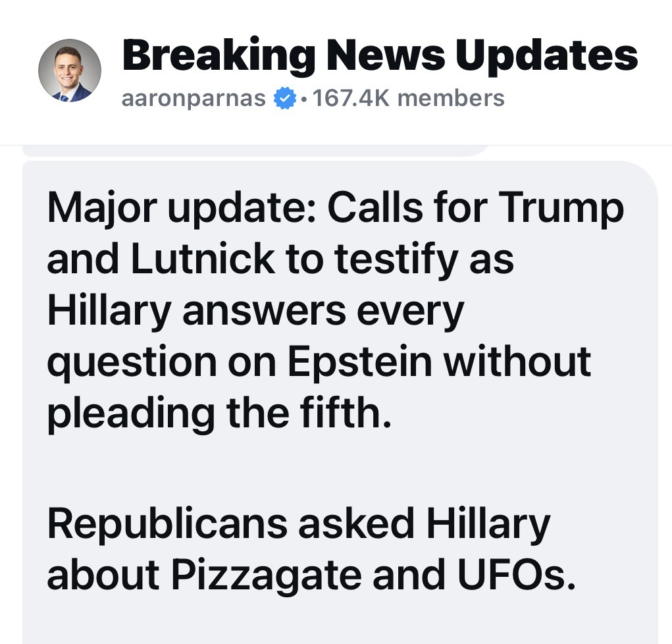Image resolution: width=672 pixels, height=644 pixels.
Task: Open the Breaking News Updates channel title
Action: pyautogui.click(x=380, y=55)
